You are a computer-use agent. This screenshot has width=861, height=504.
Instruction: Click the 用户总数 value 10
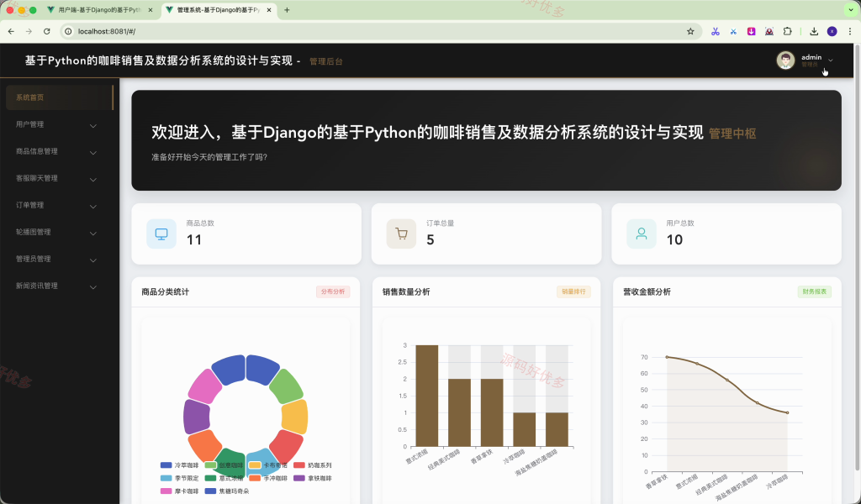click(674, 239)
